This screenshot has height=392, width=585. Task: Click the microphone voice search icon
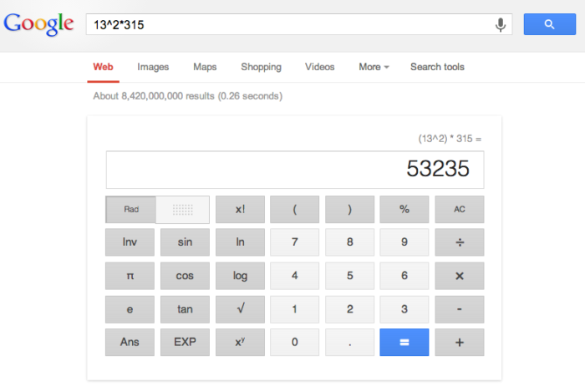tap(501, 24)
